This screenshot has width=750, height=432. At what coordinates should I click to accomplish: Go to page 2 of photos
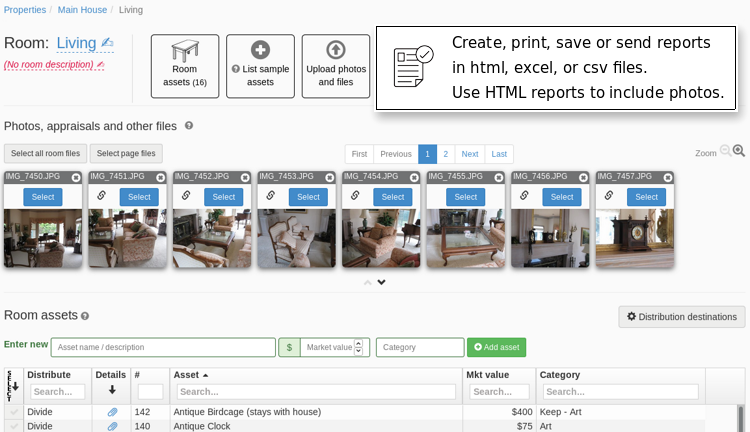445,154
